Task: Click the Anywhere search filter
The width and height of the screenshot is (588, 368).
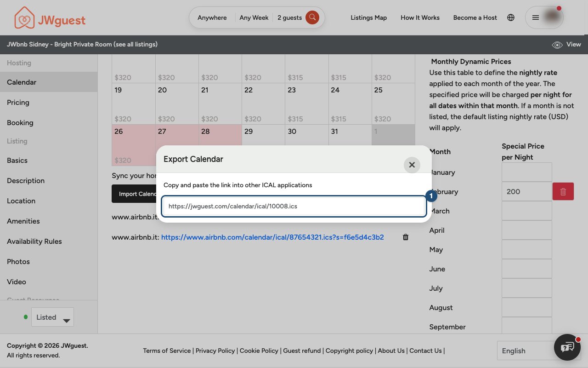Action: tap(212, 17)
